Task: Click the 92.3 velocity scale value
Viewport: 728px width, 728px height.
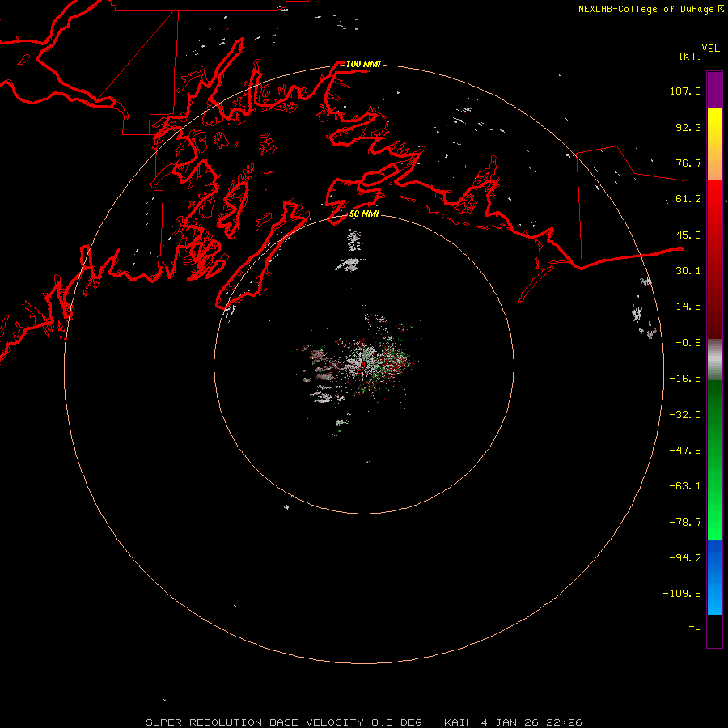Action: [688, 127]
